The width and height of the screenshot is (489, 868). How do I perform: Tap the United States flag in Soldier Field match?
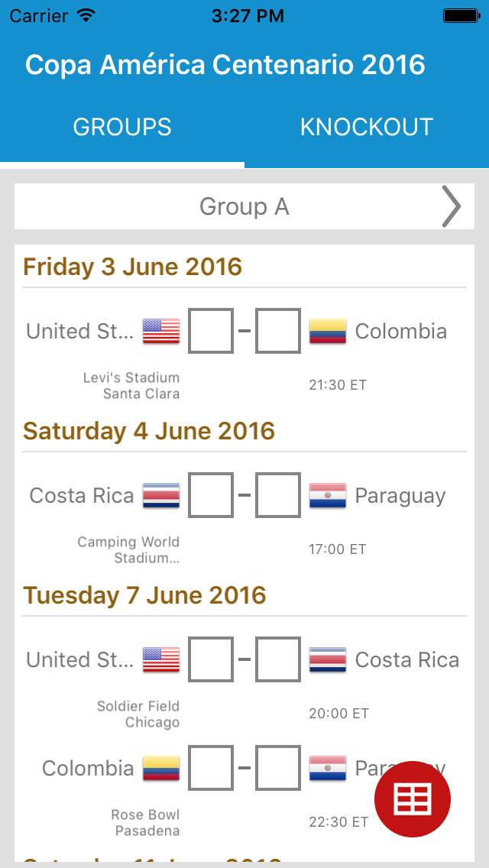click(161, 660)
